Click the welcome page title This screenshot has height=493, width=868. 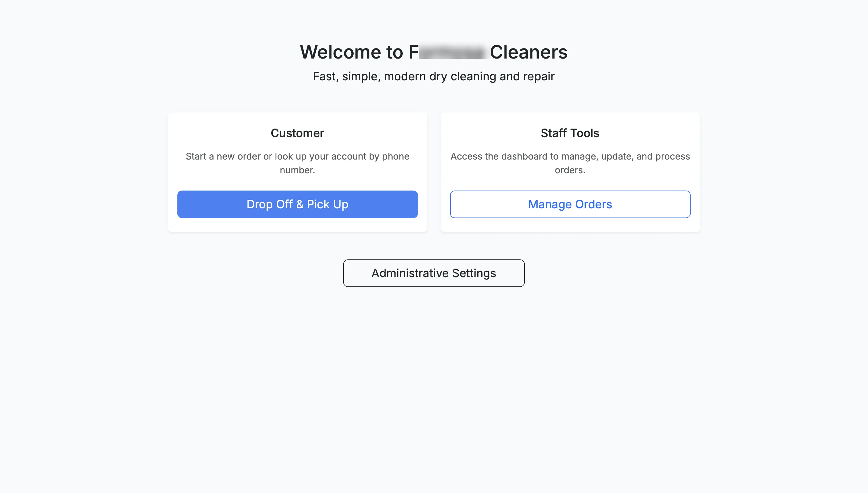433,51
